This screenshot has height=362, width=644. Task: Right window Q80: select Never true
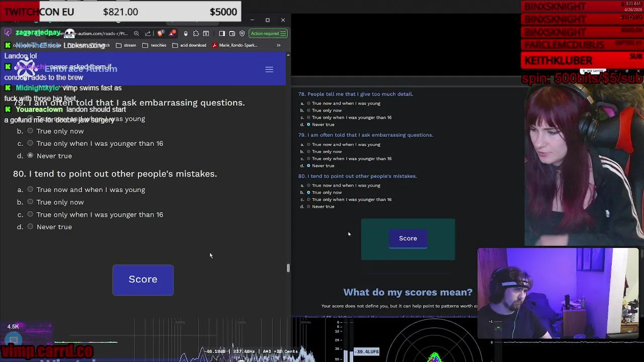tap(308, 207)
